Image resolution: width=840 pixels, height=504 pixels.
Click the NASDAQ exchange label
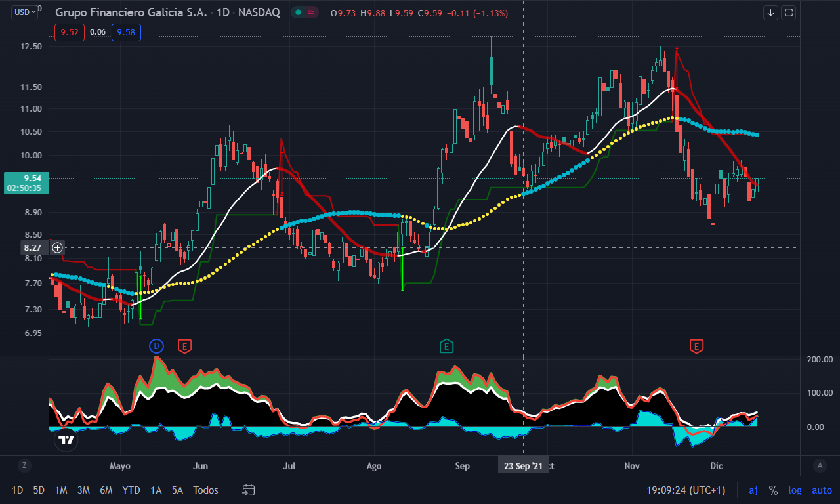(260, 12)
